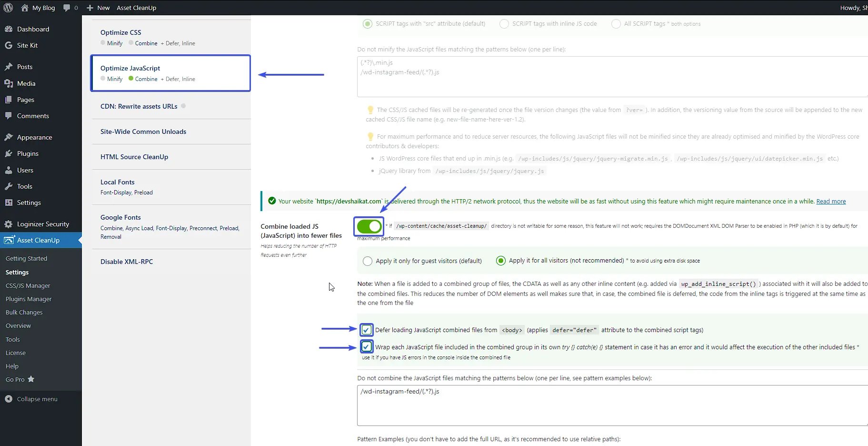The image size is (868, 446).
Task: Select SCRIPT tags with src attribute radio
Action: coord(368,24)
